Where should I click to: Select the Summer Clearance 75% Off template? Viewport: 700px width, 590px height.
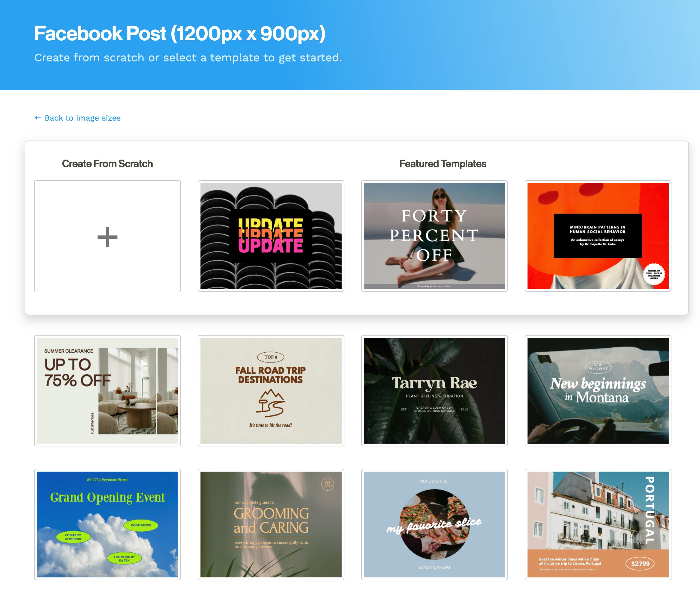[108, 390]
